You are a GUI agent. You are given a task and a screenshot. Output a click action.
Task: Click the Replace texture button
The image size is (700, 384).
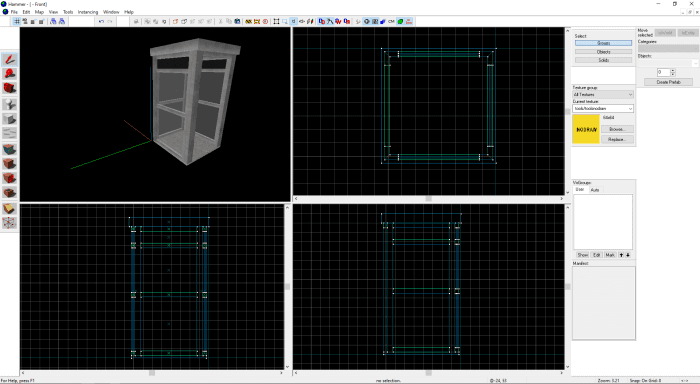617,139
